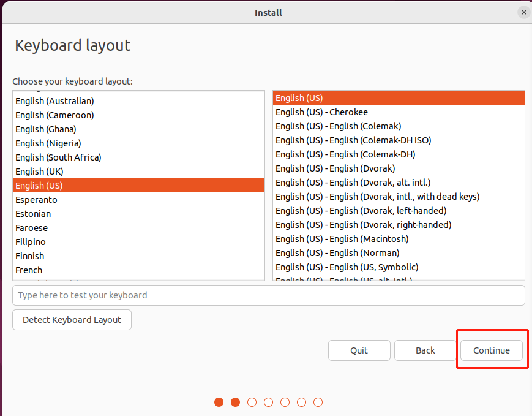The height and width of the screenshot is (416, 532).
Task: Pick French from the layout list
Action: [29, 270]
